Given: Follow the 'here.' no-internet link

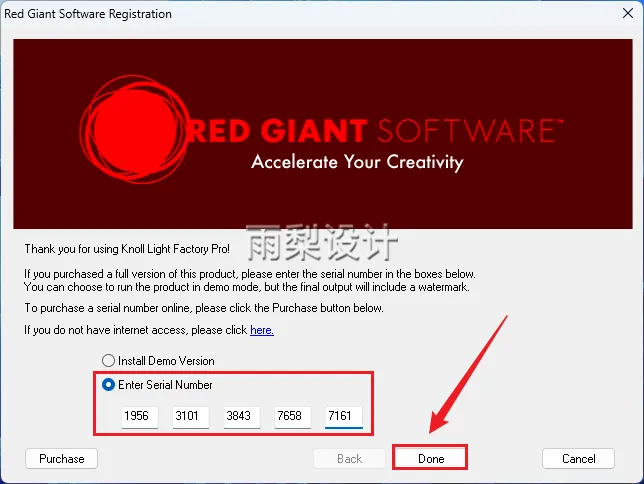Looking at the screenshot, I should tap(262, 330).
